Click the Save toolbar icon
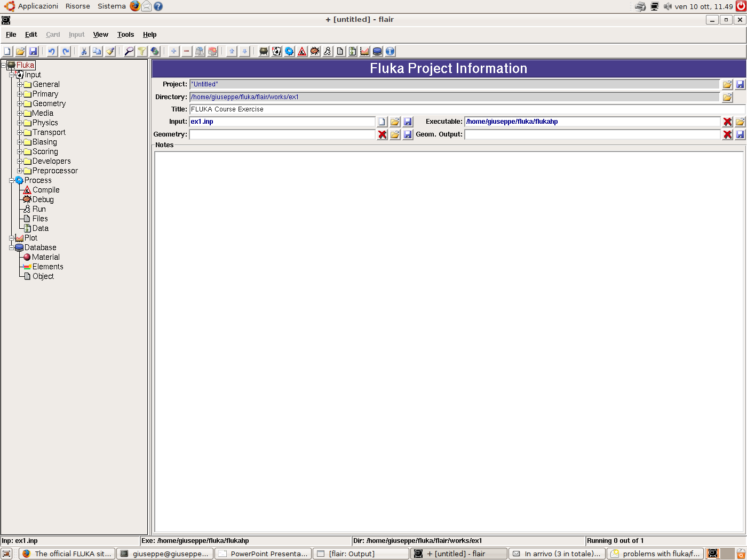This screenshot has width=747, height=560. coord(33,51)
